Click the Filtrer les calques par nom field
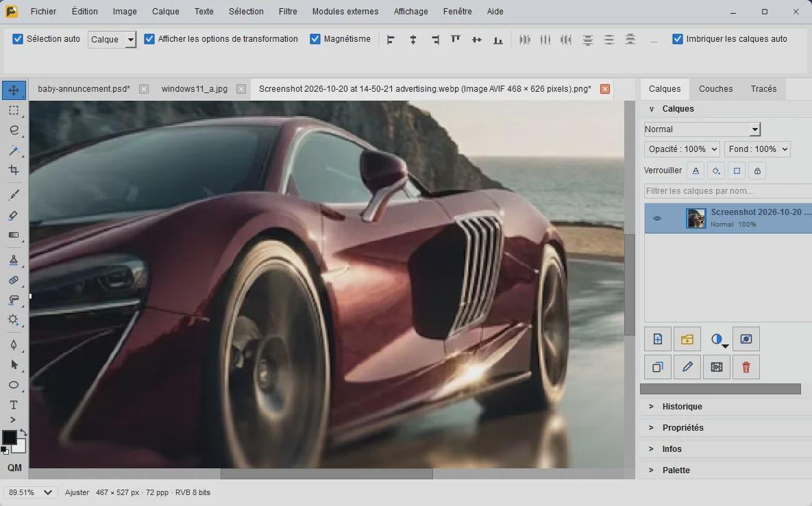Screen dimensions: 812x506 [728, 191]
